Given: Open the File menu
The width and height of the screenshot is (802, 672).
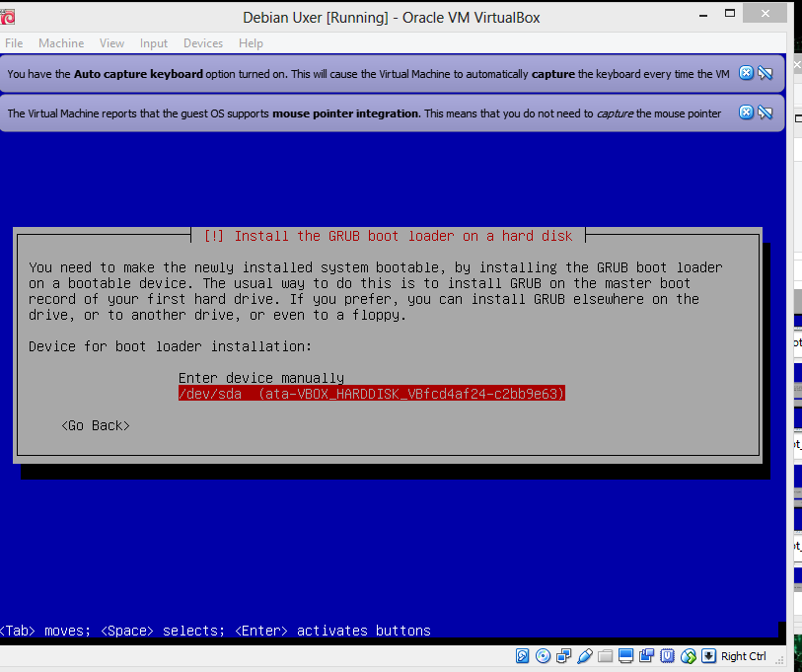Looking at the screenshot, I should 14,43.
